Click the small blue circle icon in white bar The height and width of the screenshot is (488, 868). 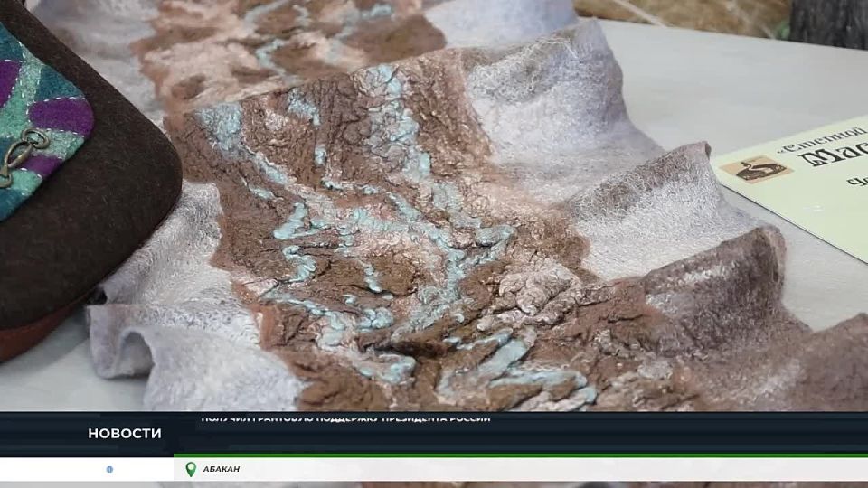pos(109,469)
